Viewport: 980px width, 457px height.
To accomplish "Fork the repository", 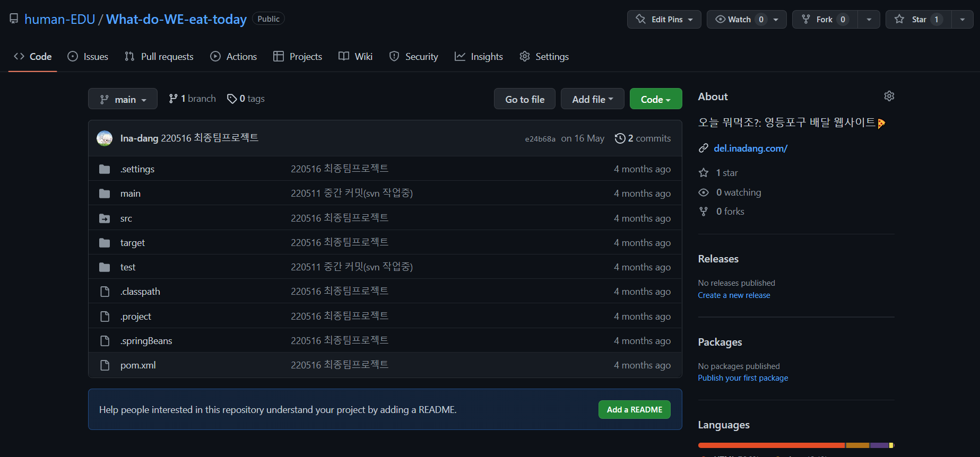I will (825, 20).
